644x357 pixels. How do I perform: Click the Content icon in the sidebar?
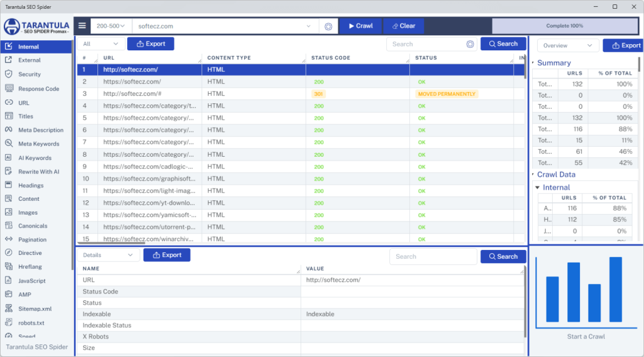(9, 198)
